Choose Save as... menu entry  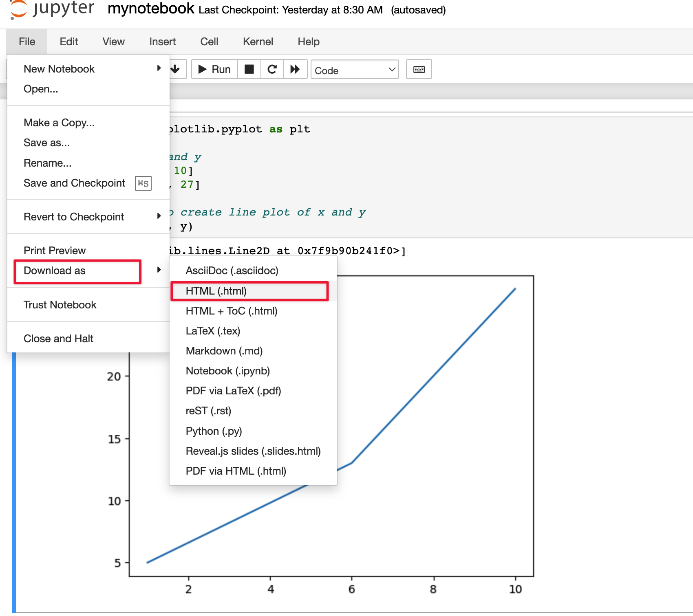pyautogui.click(x=88, y=143)
